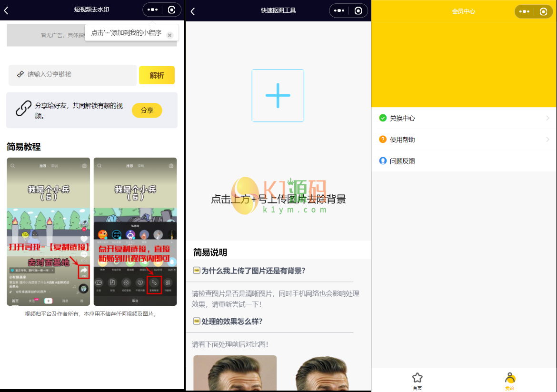Open three-dot menu in 短视频去水印 header
Viewport: 557px width, 392px height.
[152, 10]
